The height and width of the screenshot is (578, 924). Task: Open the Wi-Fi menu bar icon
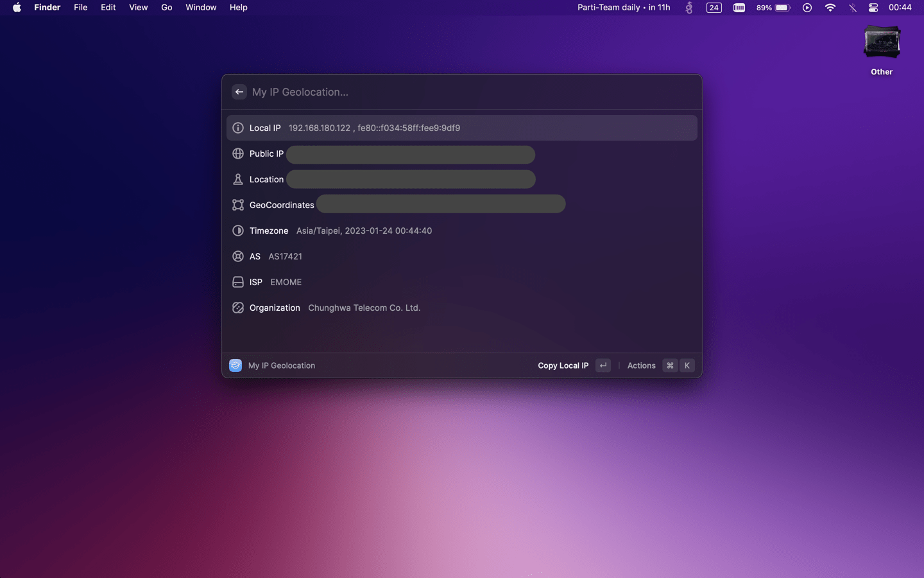(x=830, y=8)
